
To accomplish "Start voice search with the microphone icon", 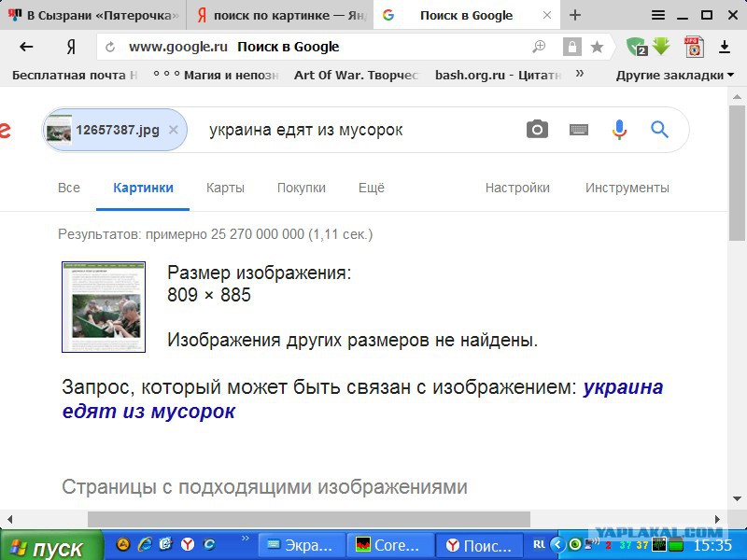I will [x=619, y=129].
